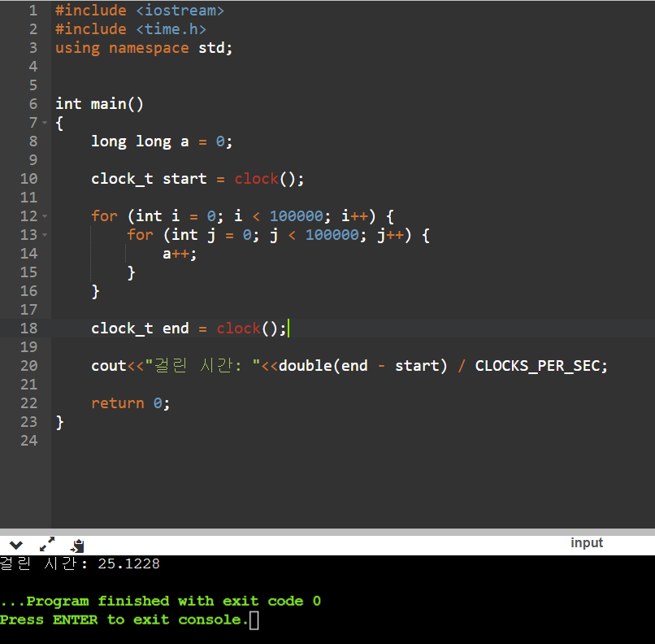The image size is (655, 644).
Task: Click the splitter bar between editor and console
Action: [327, 532]
